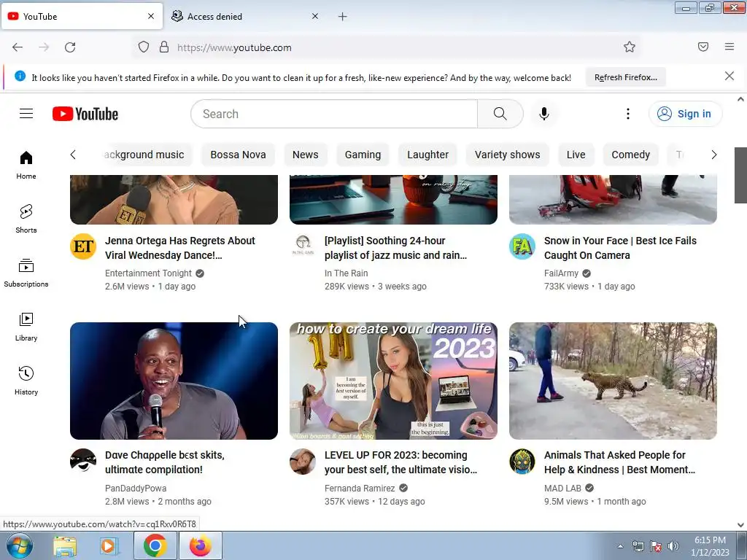Reload the current page
Image resolution: width=747 pixels, height=560 pixels.
pos(70,47)
